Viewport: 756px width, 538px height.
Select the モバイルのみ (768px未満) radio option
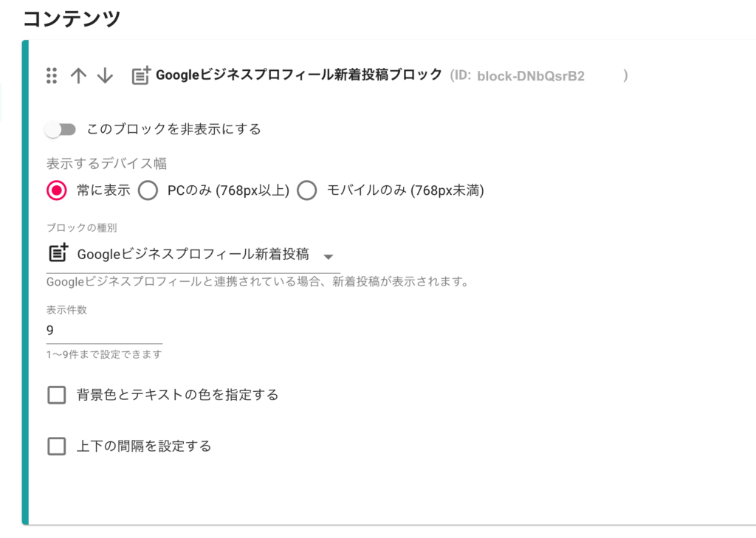pyautogui.click(x=306, y=190)
